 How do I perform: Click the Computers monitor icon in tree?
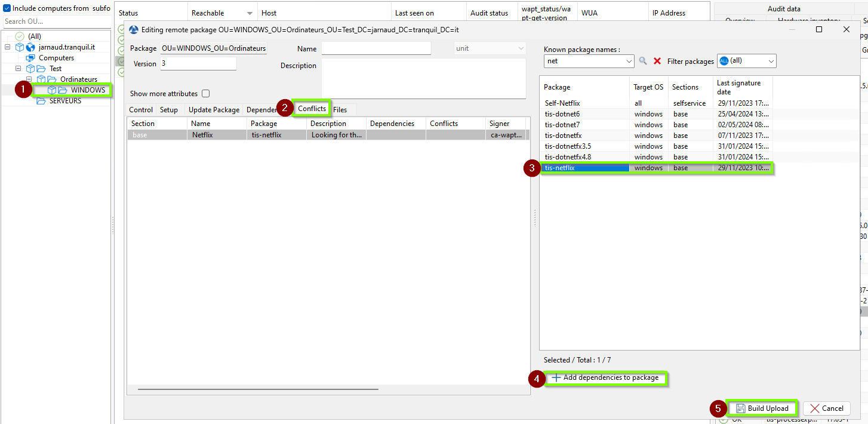[x=30, y=58]
